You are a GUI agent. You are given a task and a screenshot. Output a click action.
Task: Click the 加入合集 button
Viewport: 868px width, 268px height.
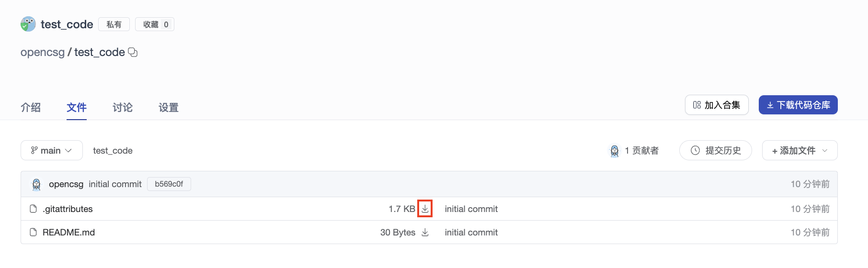pos(717,105)
